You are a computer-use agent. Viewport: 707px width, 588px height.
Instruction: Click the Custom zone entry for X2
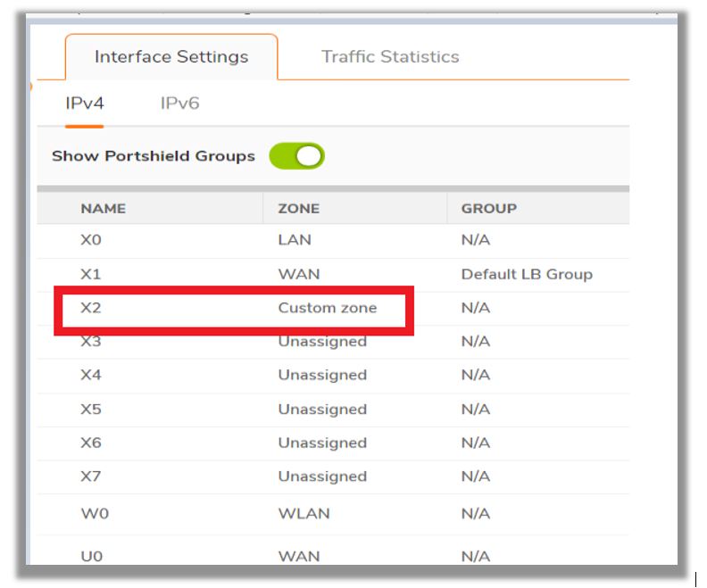328,308
